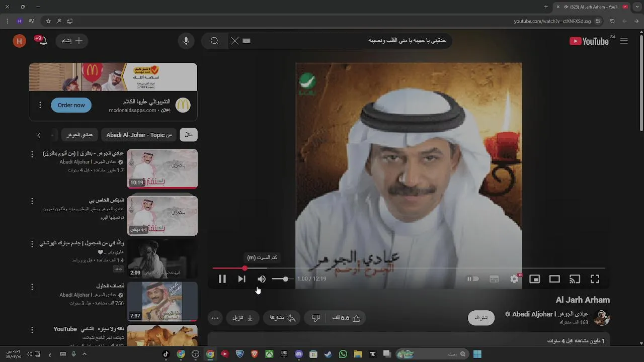Open the McDonald's ad options menu
Screen dimensions: 644x362
pos(40,105)
